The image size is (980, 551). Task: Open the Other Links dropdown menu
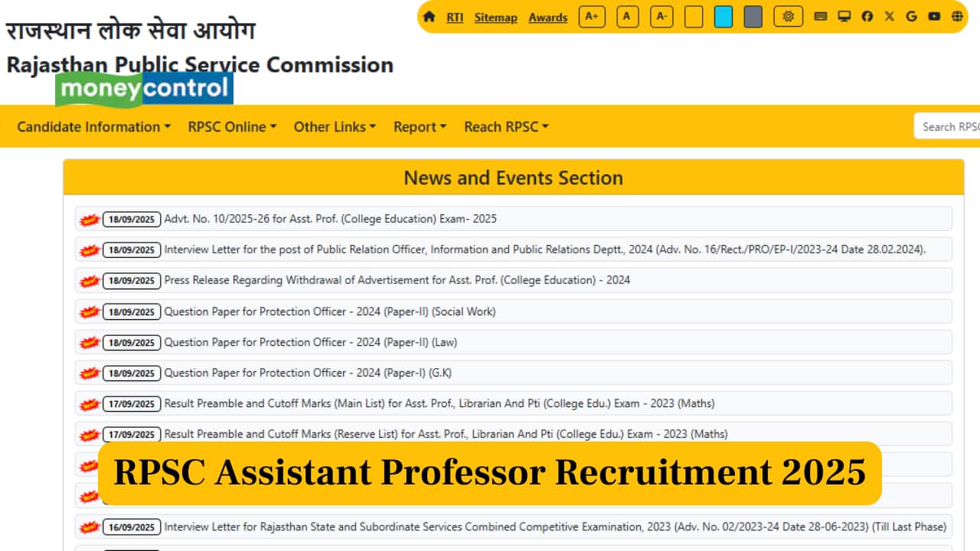pos(335,127)
